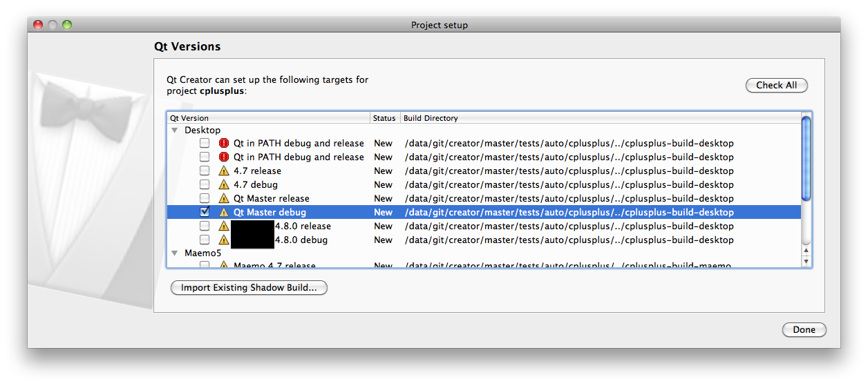Image resolution: width=868 pixels, height=386 pixels.
Task: Select the 4.7 release row label
Action: point(257,171)
